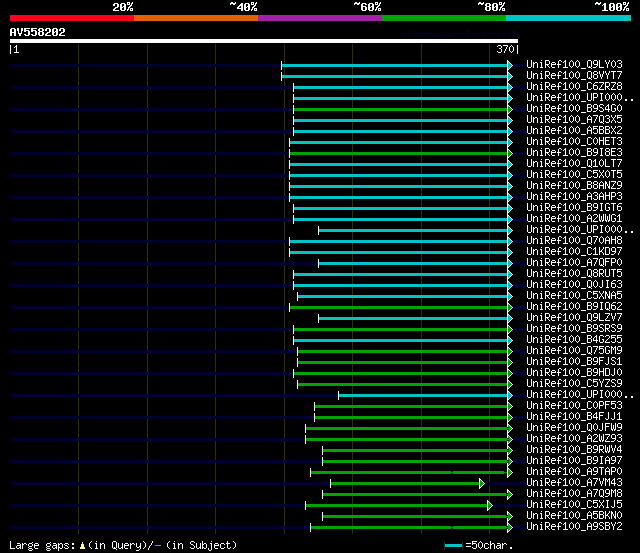This screenshot has width=640, height=553.
Task: Select the UniRef100_B4FJJ1 label
Action: pos(574,417)
